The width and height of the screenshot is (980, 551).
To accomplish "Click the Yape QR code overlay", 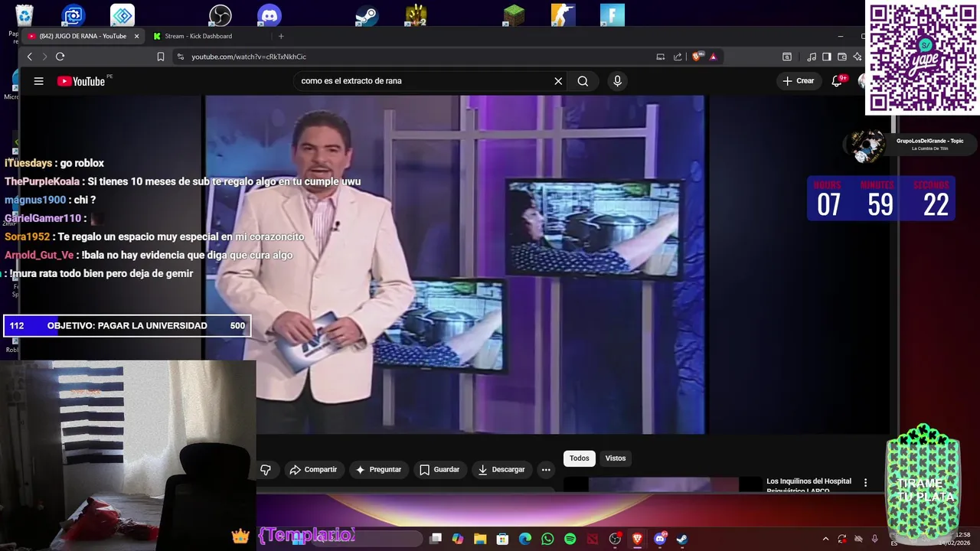I will 923,58.
